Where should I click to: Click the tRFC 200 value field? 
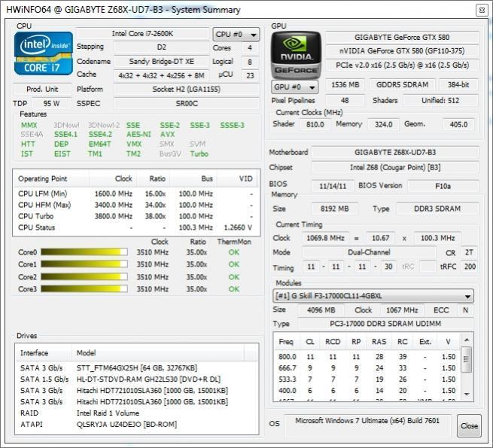(470, 267)
